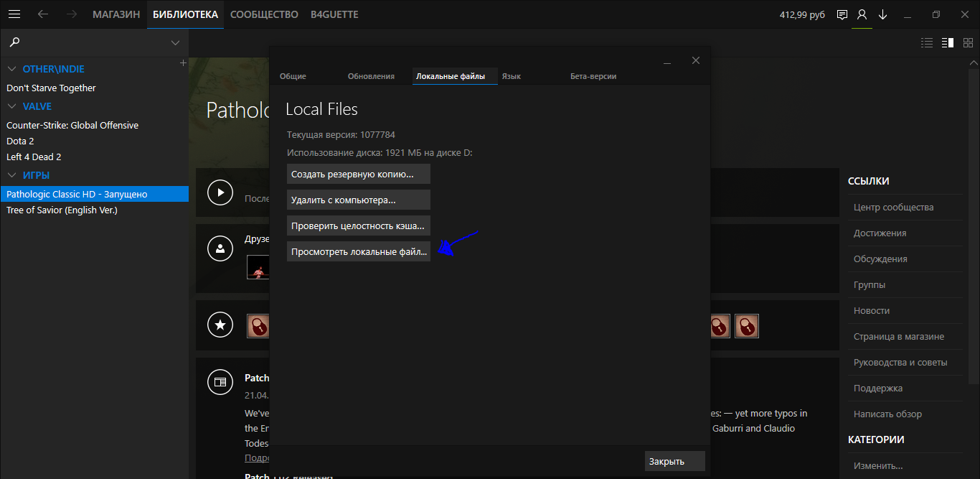Close the properties dialog with the X
Viewport: 980px width, 479px height.
(695, 60)
